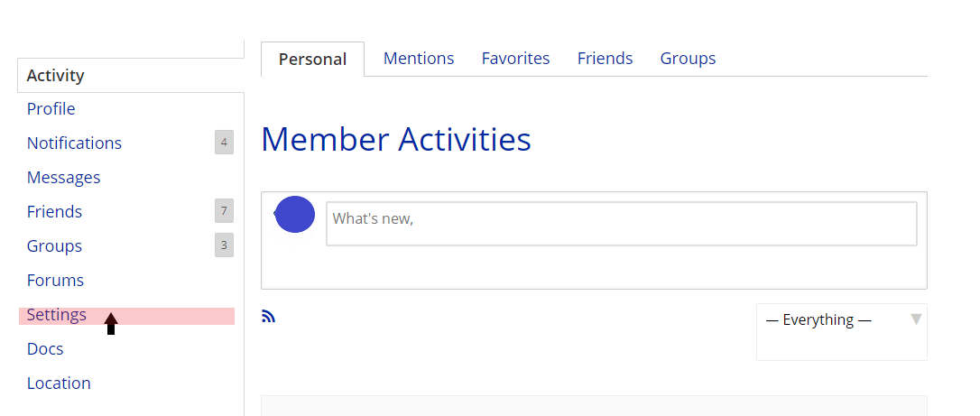The height and width of the screenshot is (416, 980).
Task: Switch to the Mentions tab
Action: (419, 59)
